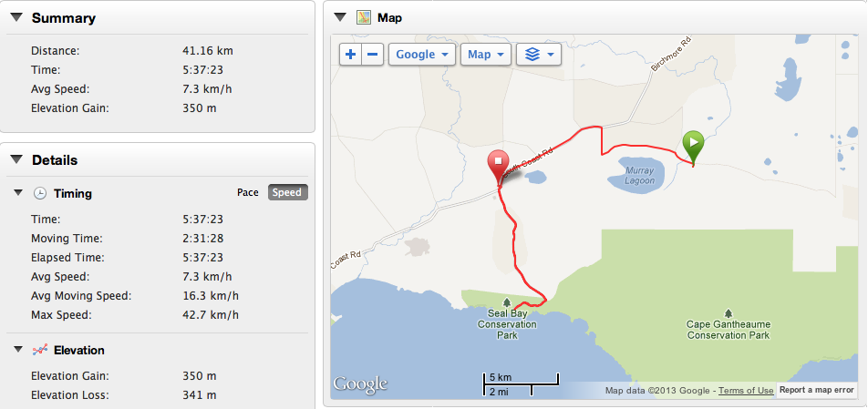Collapse the Timing section
The image size is (868, 409).
point(17,193)
